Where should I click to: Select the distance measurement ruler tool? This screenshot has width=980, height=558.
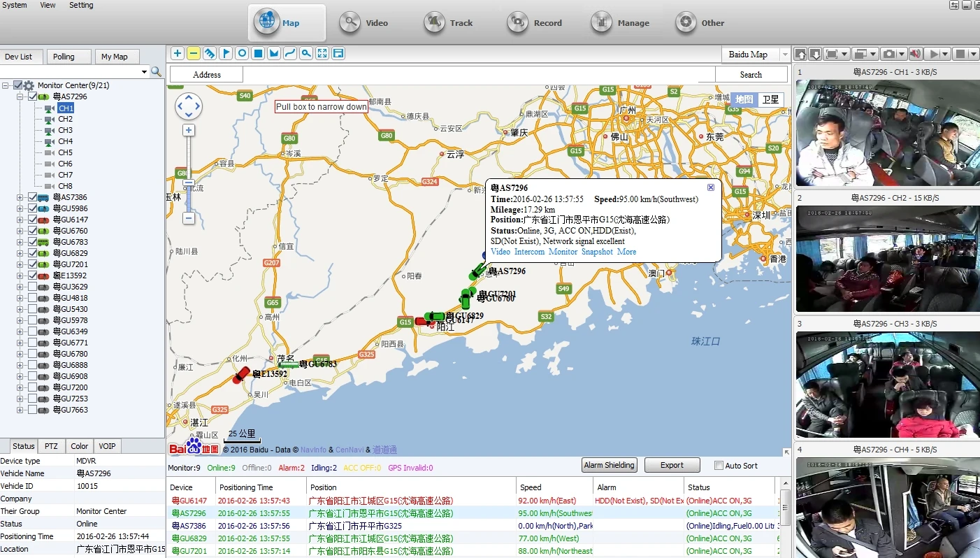click(209, 53)
